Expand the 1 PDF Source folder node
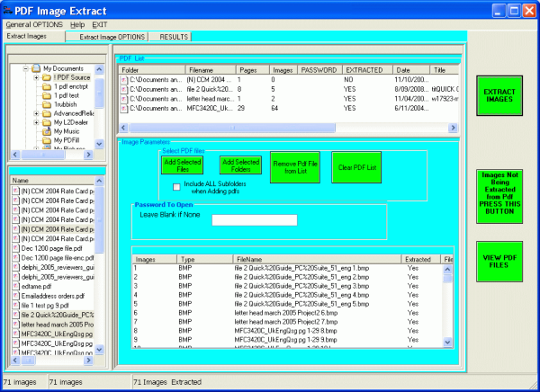540x392 pixels. coord(37,77)
